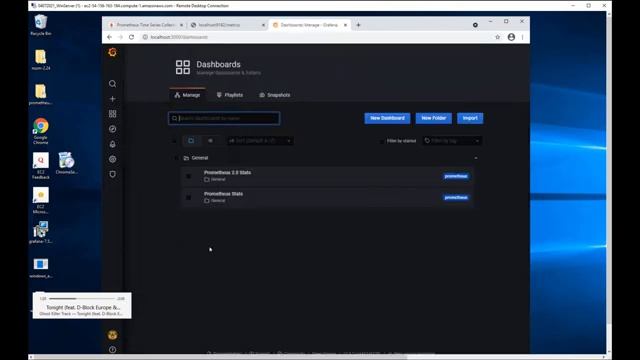Open the ChromeSetup desktop icon
The height and width of the screenshot is (360, 640).
(x=66, y=163)
